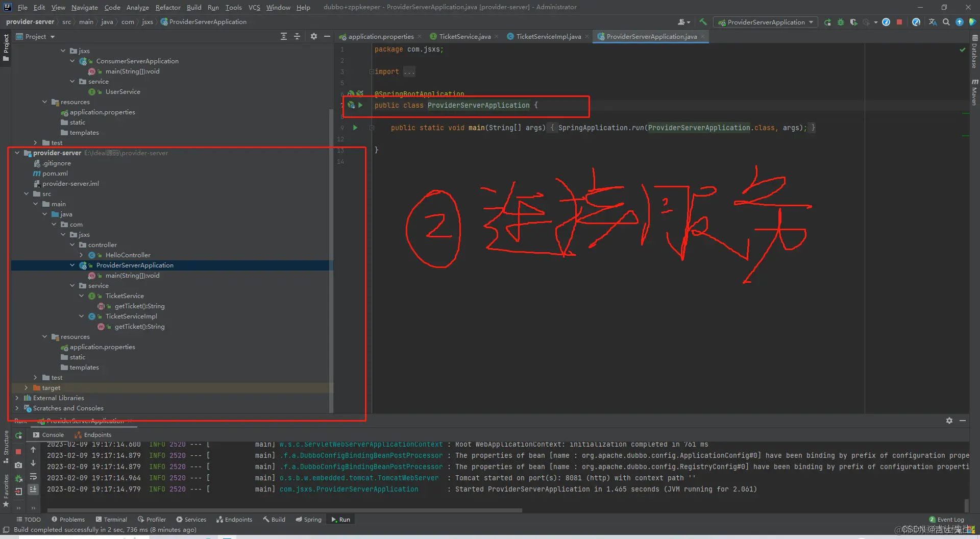This screenshot has width=980, height=539.
Task: Collapse all in the Project panel header
Action: click(297, 36)
